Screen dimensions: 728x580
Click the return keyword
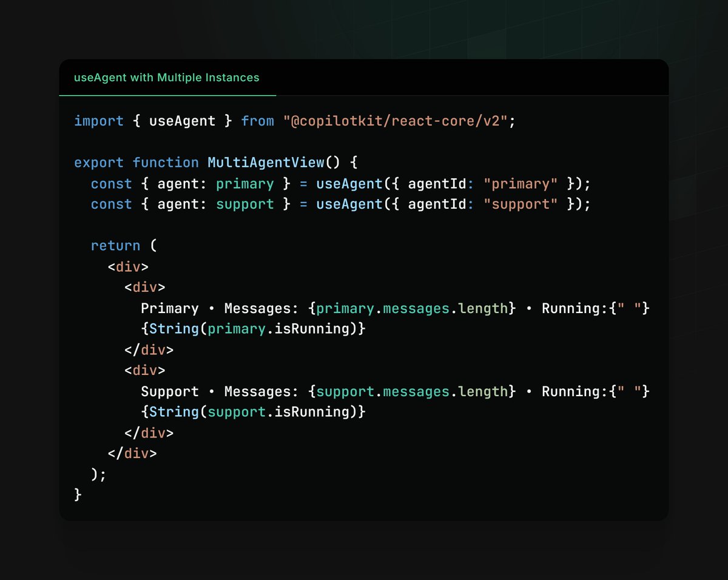pyautogui.click(x=115, y=246)
